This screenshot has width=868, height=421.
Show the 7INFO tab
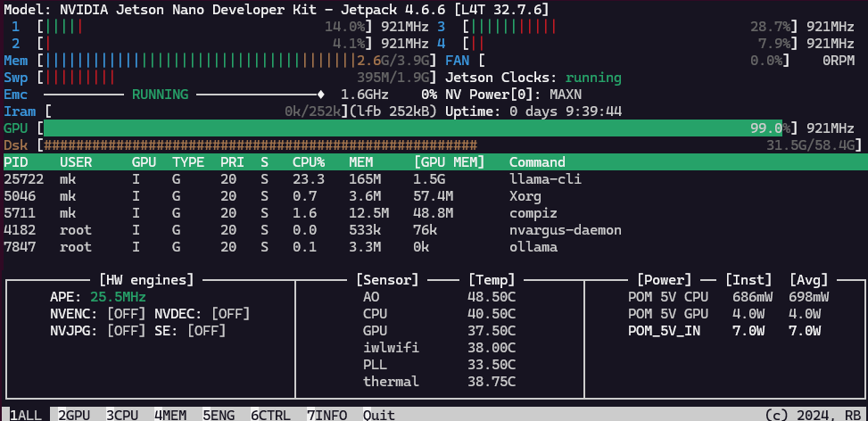(327, 414)
